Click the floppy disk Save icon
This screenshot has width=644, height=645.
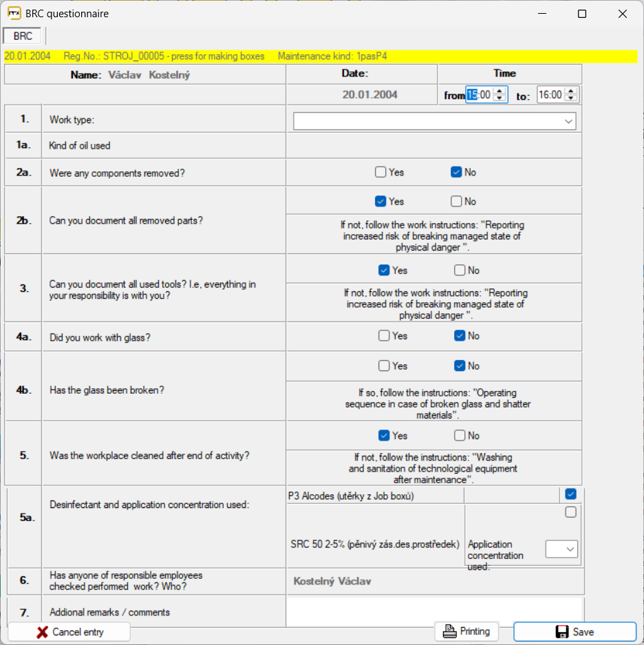561,631
